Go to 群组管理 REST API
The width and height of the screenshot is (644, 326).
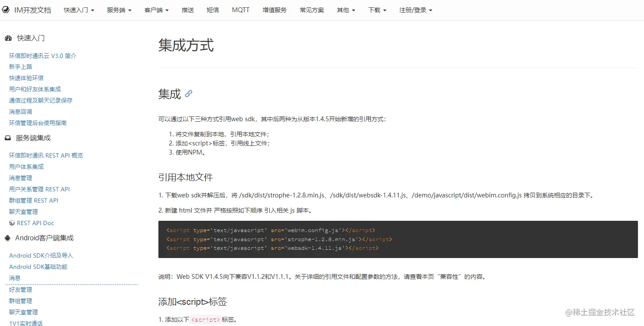(34, 200)
